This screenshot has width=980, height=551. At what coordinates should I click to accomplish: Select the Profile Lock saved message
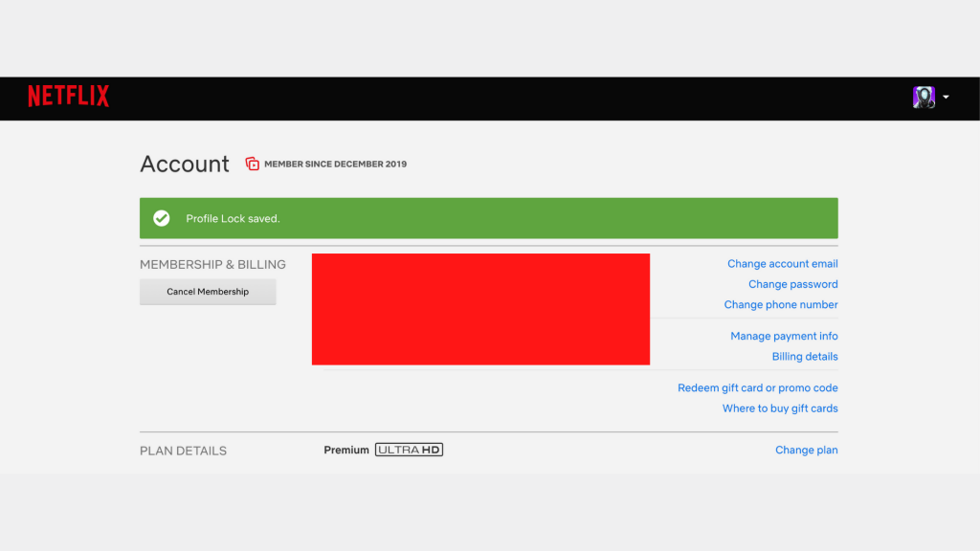(233, 219)
